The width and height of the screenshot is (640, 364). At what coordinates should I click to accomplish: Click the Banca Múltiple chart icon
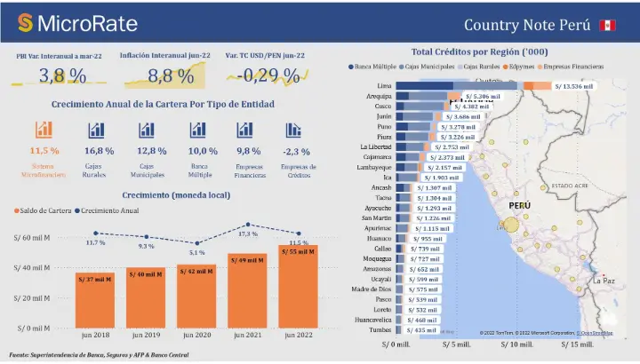point(197,131)
